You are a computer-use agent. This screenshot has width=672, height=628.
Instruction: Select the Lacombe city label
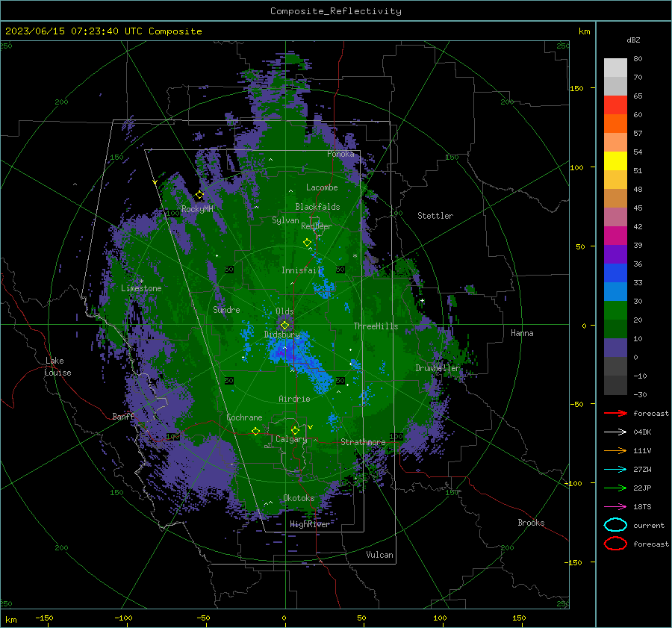point(322,187)
